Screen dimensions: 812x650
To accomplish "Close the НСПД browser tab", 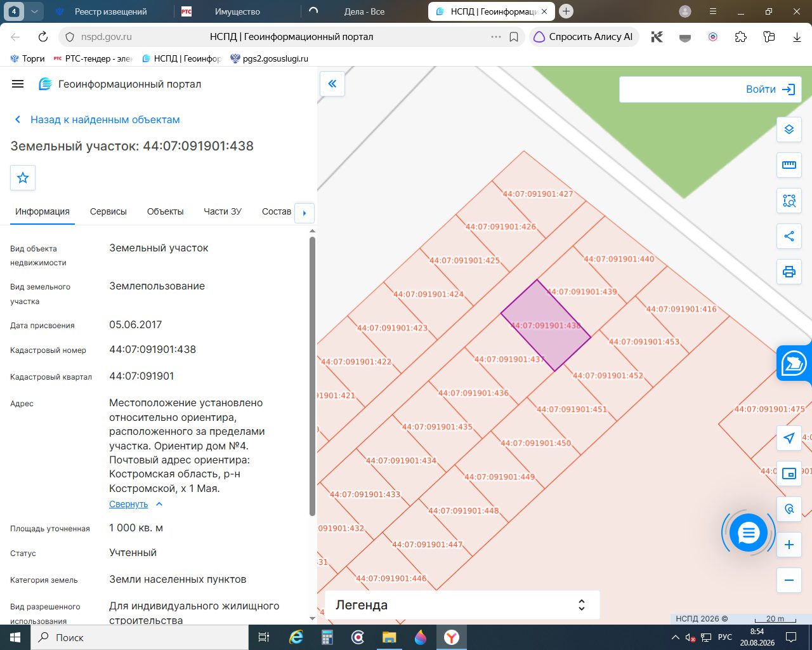I will [x=544, y=11].
